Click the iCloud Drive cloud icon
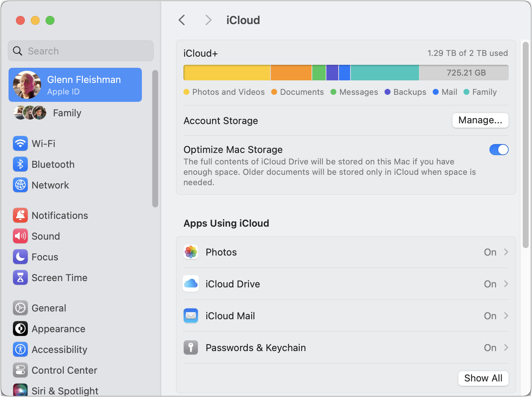 (191, 284)
